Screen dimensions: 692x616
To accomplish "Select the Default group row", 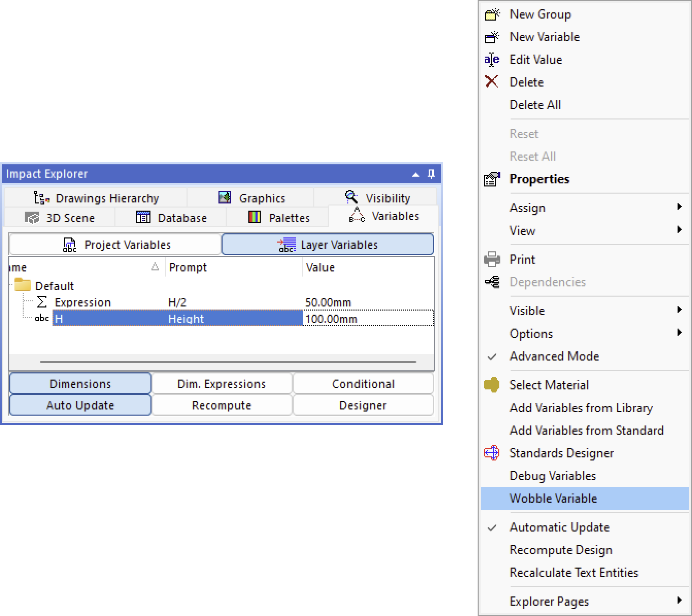I will click(x=222, y=285).
